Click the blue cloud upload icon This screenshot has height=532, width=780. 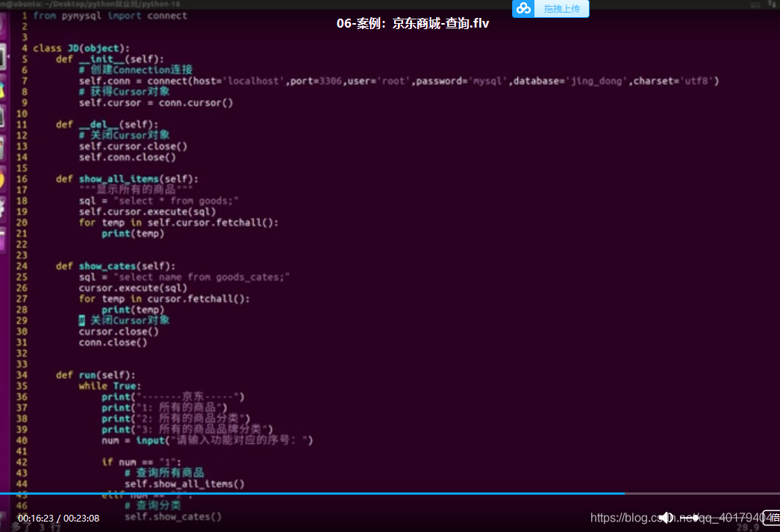pos(523,8)
